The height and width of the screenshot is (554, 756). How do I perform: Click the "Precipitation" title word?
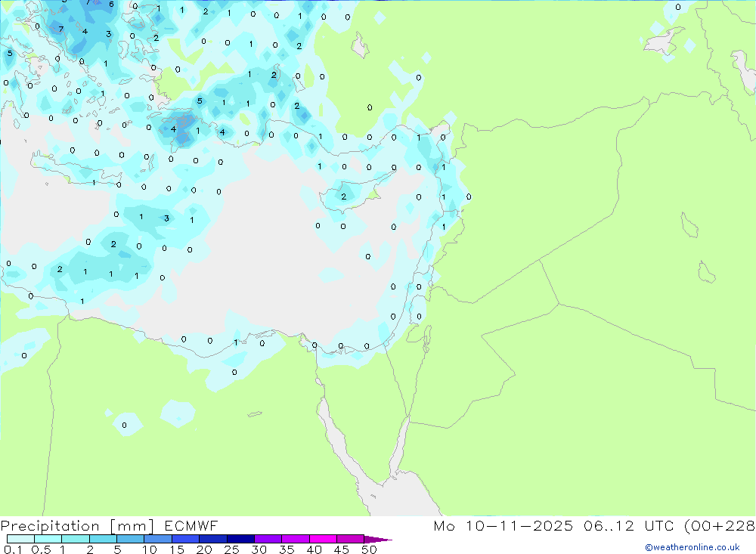point(50,526)
